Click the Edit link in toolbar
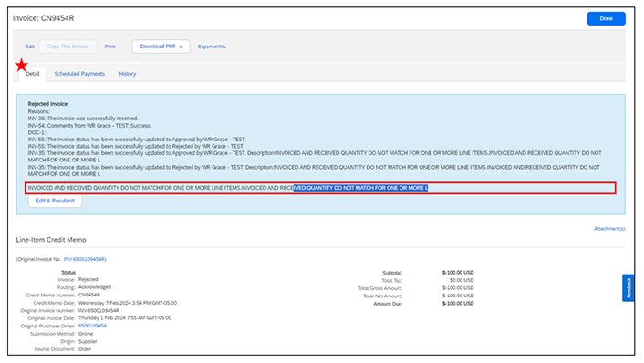Screen dimensions: 644x363 (30, 47)
